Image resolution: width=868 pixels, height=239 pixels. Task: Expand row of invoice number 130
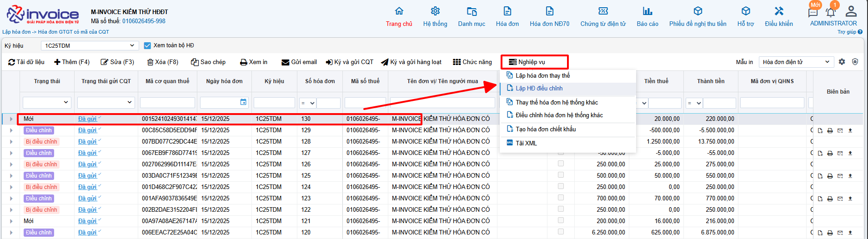(11, 119)
